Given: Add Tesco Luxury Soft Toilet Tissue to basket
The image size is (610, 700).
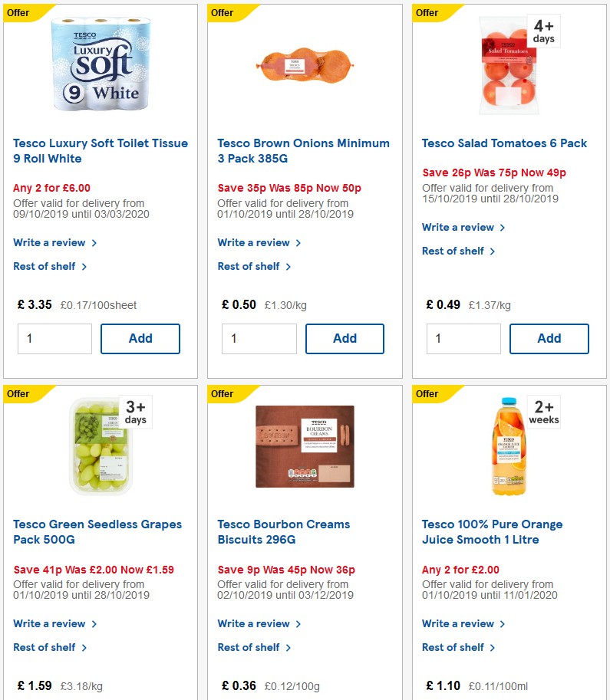Looking at the screenshot, I should click(x=140, y=338).
